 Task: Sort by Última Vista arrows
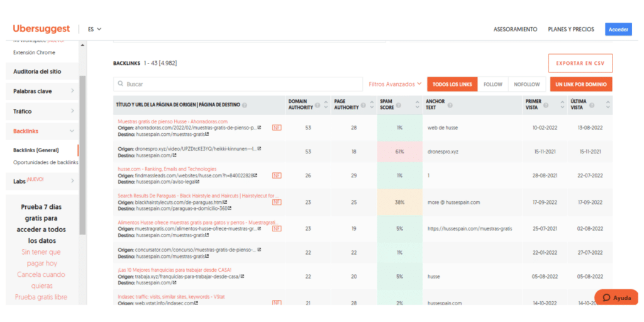(608, 105)
